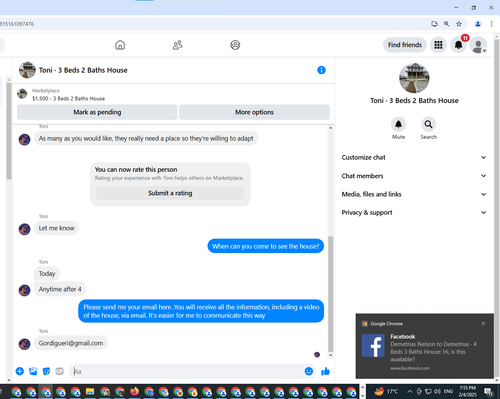Open the Groups icon in top navigation

235,45
